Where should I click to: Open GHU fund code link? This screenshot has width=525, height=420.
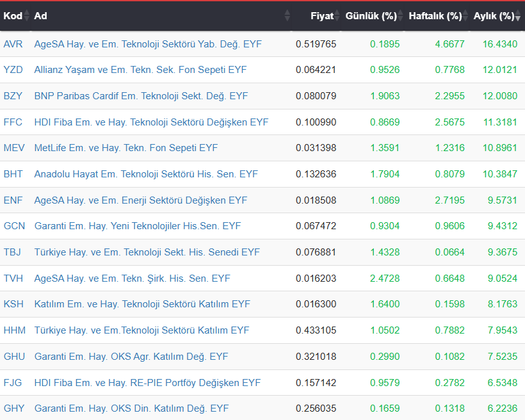14,357
